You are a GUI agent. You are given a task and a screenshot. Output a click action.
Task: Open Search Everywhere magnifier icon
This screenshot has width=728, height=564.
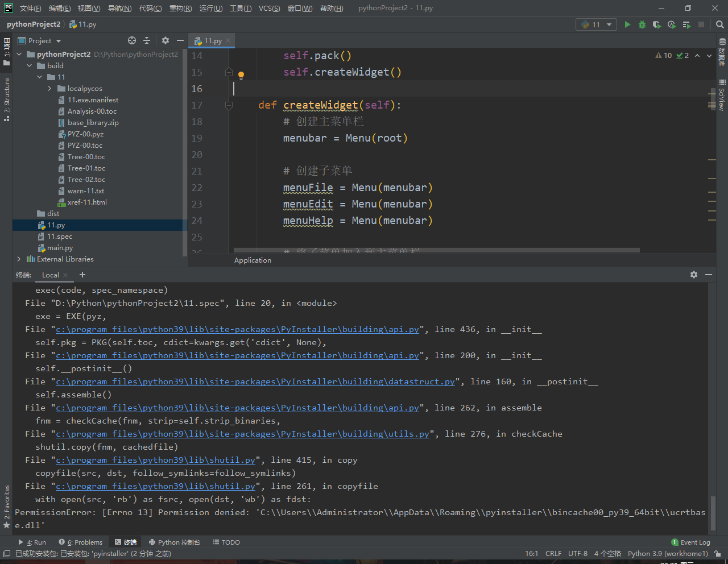coord(719,24)
